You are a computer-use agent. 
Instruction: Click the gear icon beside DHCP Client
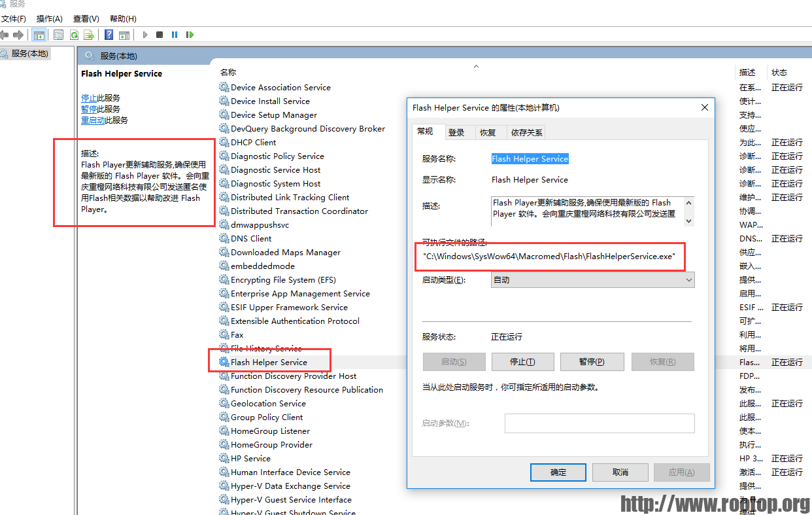(224, 142)
